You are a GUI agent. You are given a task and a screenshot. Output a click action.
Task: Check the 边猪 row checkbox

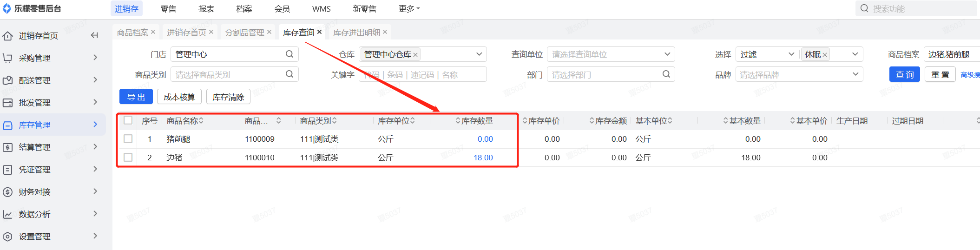(128, 158)
